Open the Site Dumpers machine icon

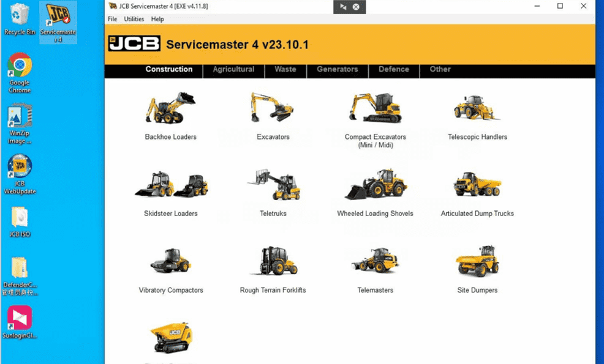pyautogui.click(x=478, y=261)
